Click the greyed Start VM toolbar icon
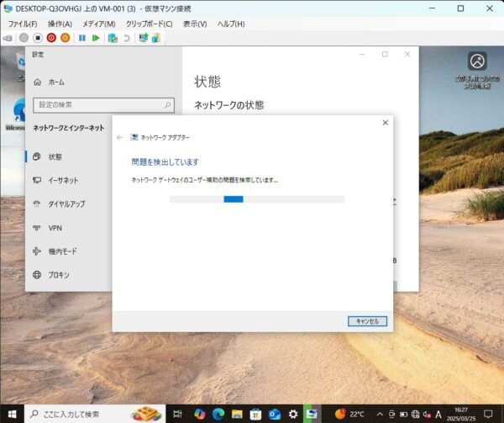 (24, 38)
